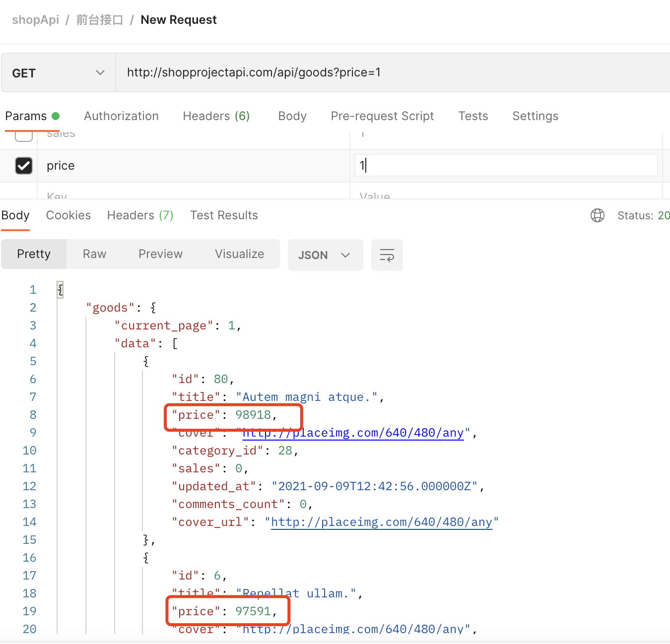
Task: Click the "category_id": 28 line
Action: pyautogui.click(x=235, y=451)
